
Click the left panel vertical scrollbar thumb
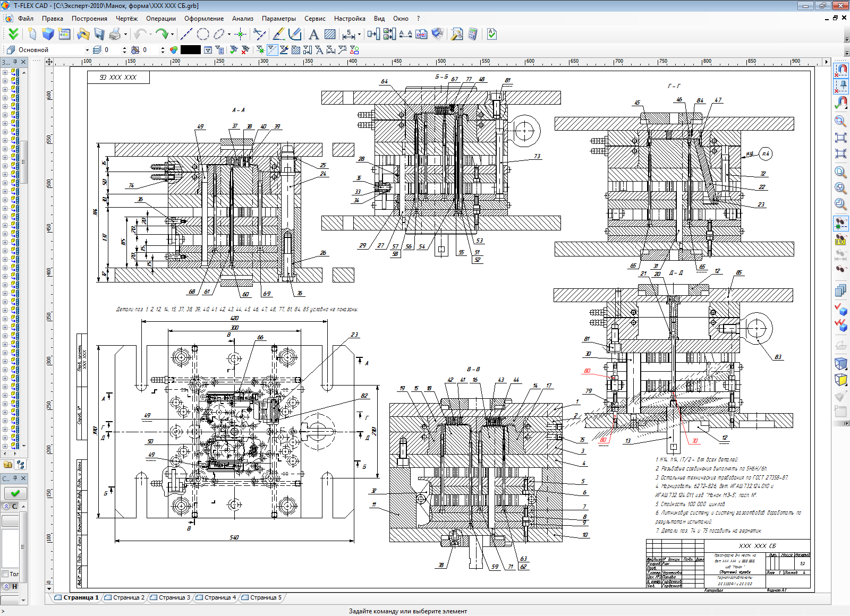(x=24, y=162)
